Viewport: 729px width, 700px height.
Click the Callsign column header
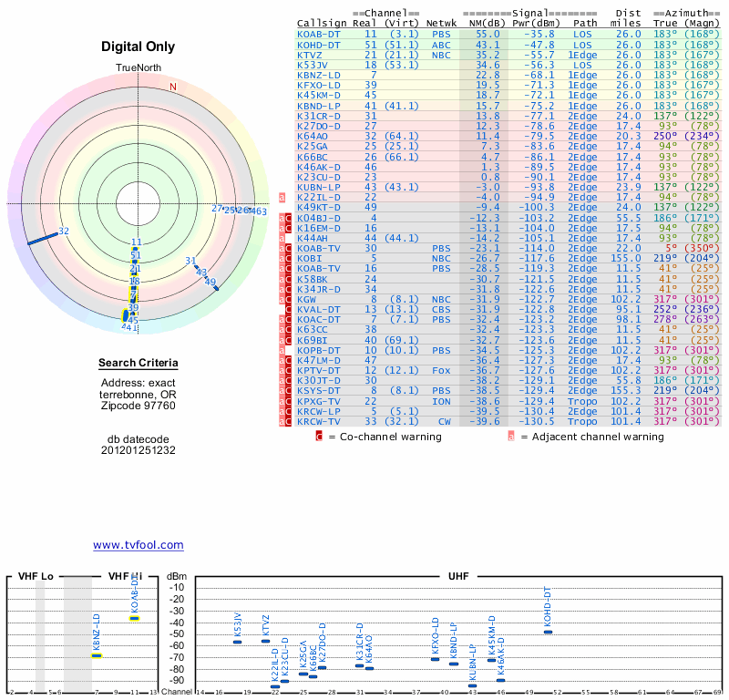click(x=322, y=24)
